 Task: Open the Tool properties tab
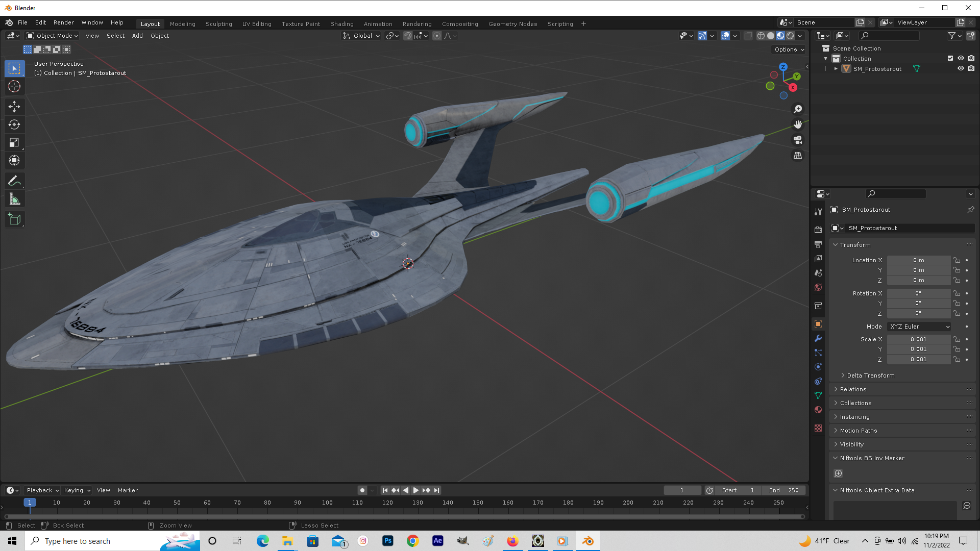(x=818, y=211)
